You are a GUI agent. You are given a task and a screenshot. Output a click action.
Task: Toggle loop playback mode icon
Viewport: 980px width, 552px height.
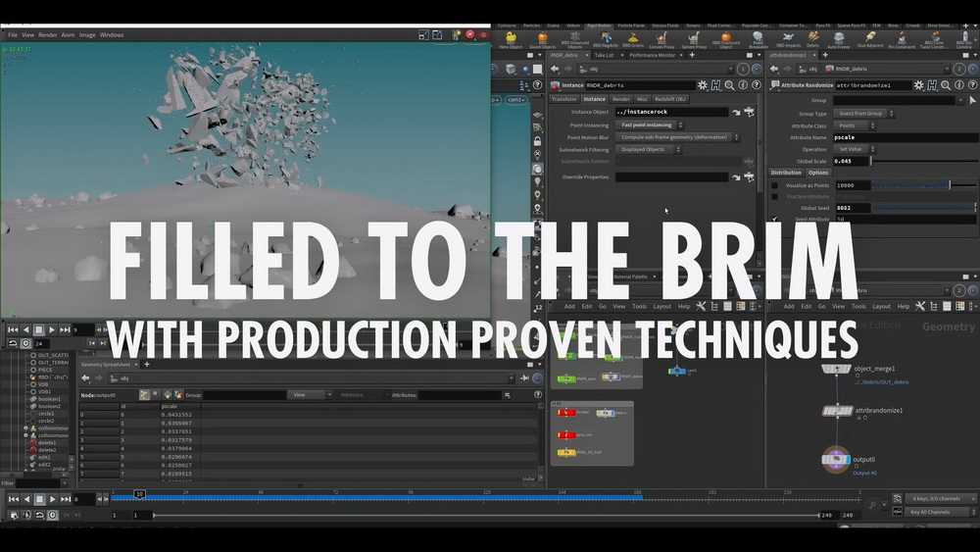click(x=39, y=515)
